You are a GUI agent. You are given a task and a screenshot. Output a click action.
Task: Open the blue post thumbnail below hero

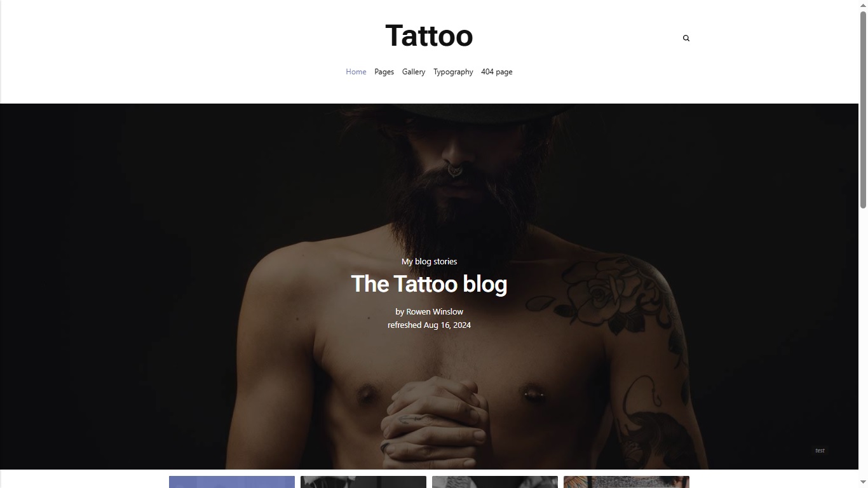232,482
